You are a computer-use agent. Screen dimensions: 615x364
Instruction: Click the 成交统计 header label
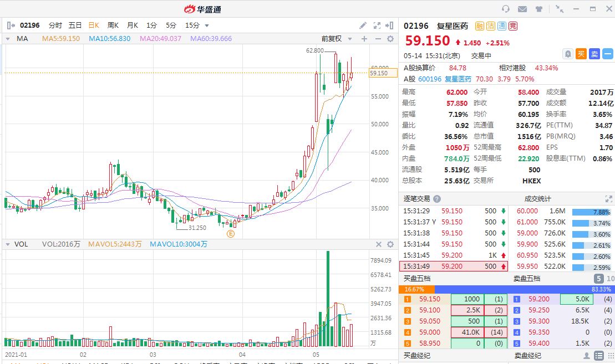click(538, 199)
